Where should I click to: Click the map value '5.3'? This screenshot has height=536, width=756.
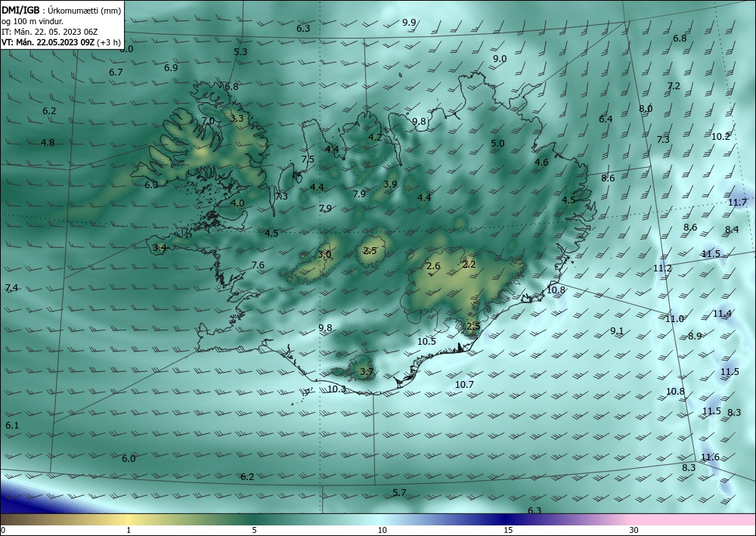tap(240, 51)
